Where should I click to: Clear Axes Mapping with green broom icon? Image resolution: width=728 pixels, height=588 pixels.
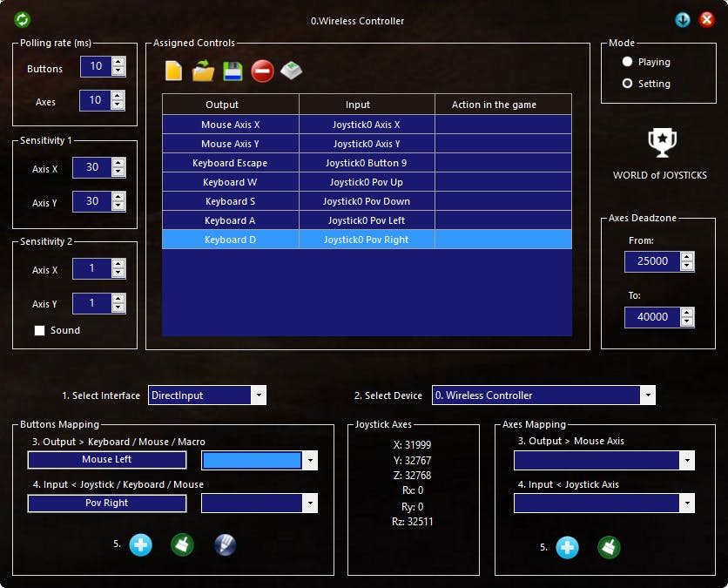tap(609, 547)
